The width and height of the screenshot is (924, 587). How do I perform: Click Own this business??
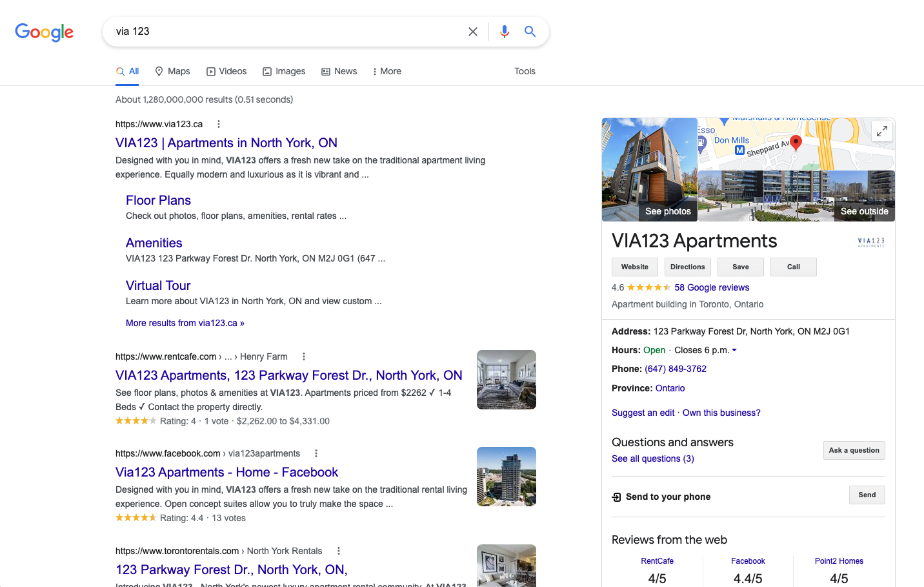[721, 413]
